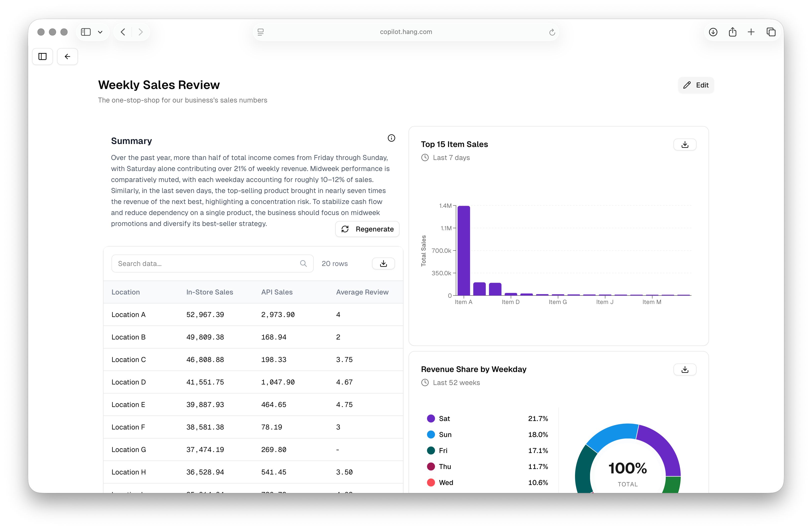Select the purple Sat legend swatch

pos(431,418)
